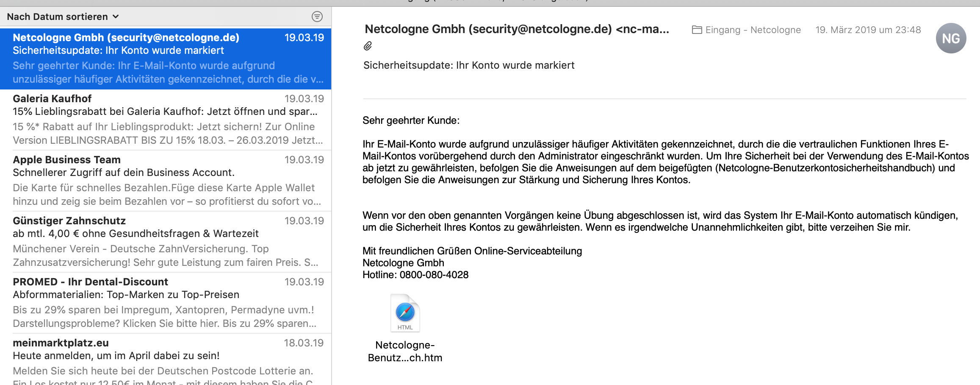Click the attachment name Netcologne-Benutz...ch.htm

tap(405, 351)
